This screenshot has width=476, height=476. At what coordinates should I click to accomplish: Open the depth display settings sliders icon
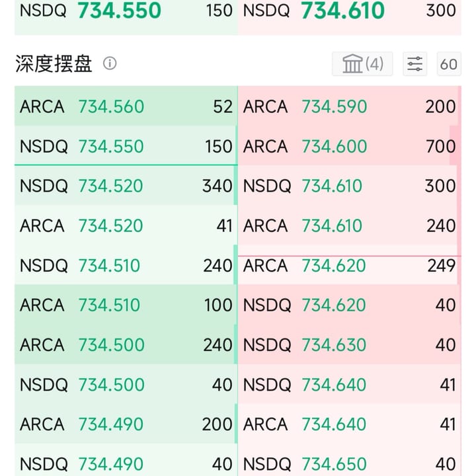pos(415,63)
